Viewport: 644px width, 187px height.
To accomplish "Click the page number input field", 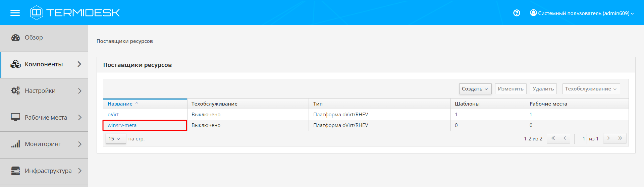I will pos(580,139).
